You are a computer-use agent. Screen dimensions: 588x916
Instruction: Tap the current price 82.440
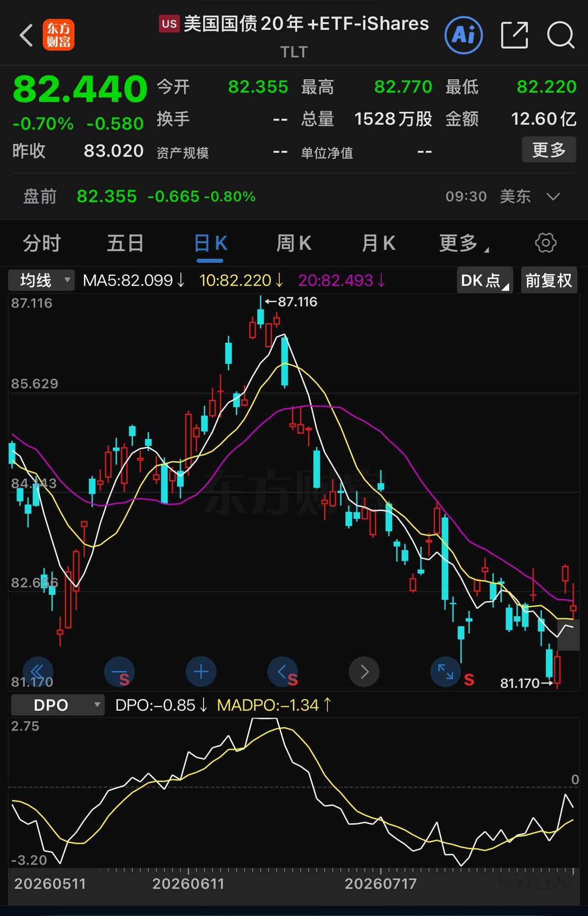tap(80, 89)
